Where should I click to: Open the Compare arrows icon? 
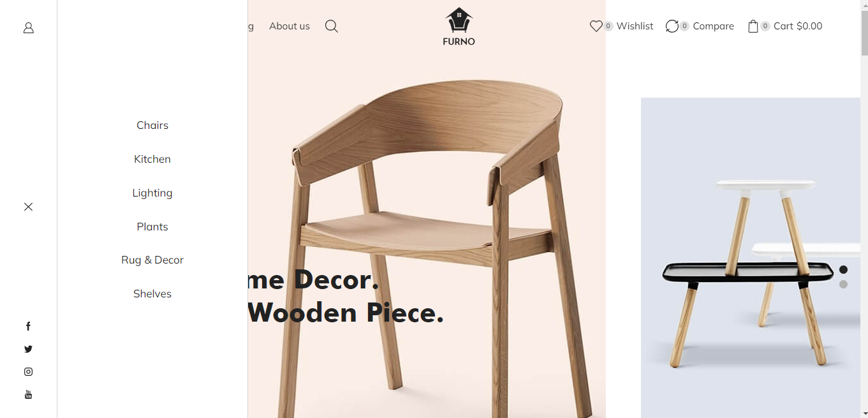672,26
